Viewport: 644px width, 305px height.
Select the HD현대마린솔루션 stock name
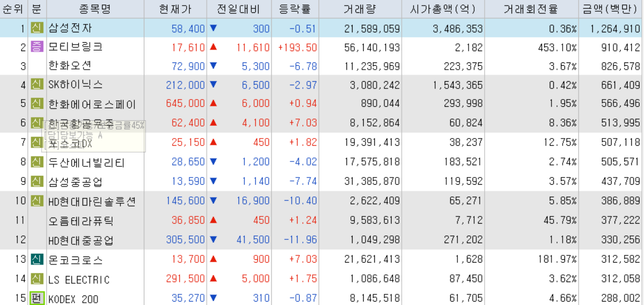(x=92, y=201)
